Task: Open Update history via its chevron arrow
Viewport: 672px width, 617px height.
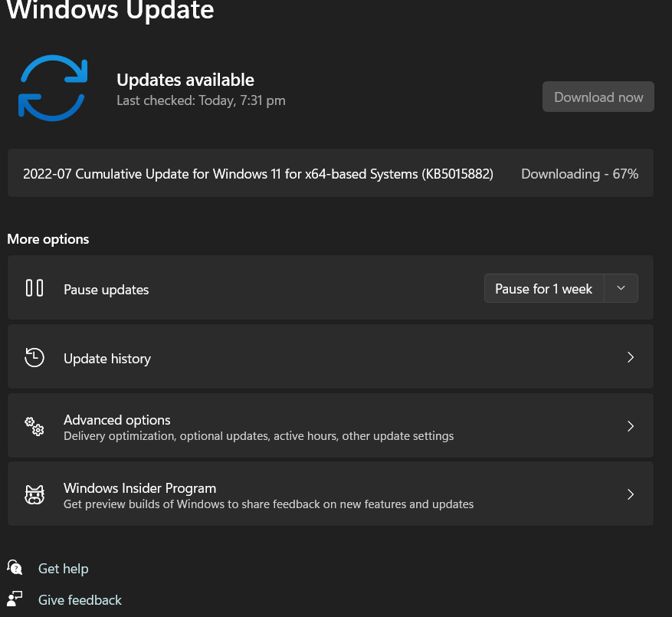Action: point(631,357)
